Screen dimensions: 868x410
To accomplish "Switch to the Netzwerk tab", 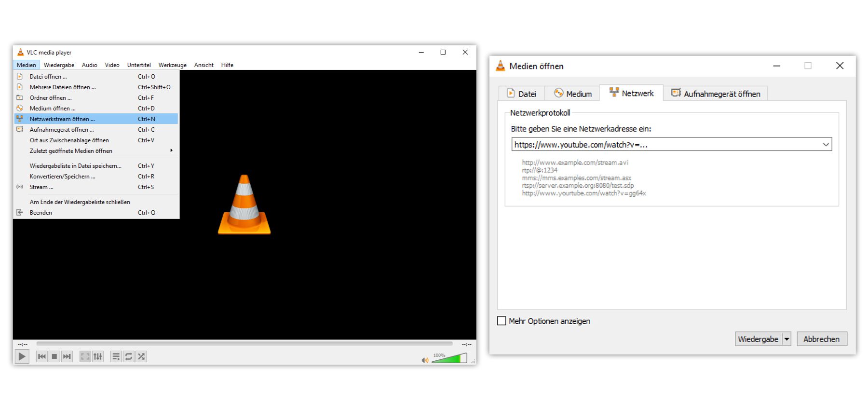I will (631, 93).
